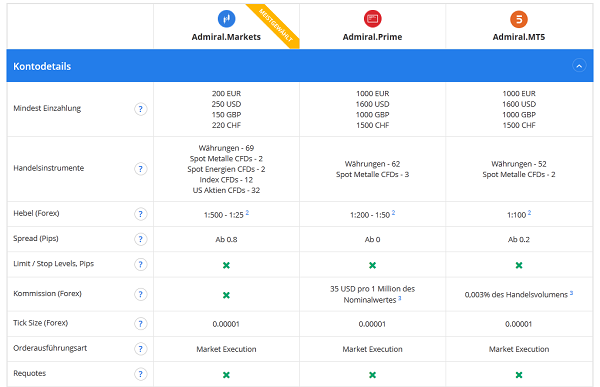The image size is (600, 387).
Task: Click the 'Orderausführungsart' row label
Action: click(x=50, y=348)
